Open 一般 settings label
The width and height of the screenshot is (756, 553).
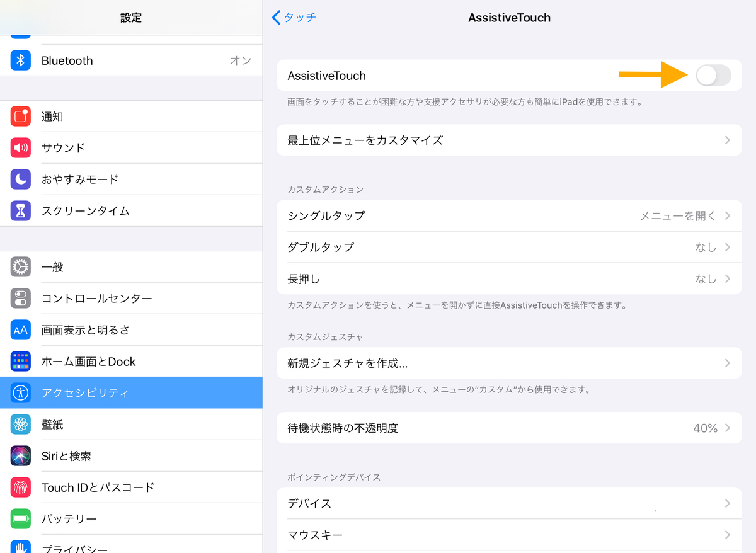[52, 267]
